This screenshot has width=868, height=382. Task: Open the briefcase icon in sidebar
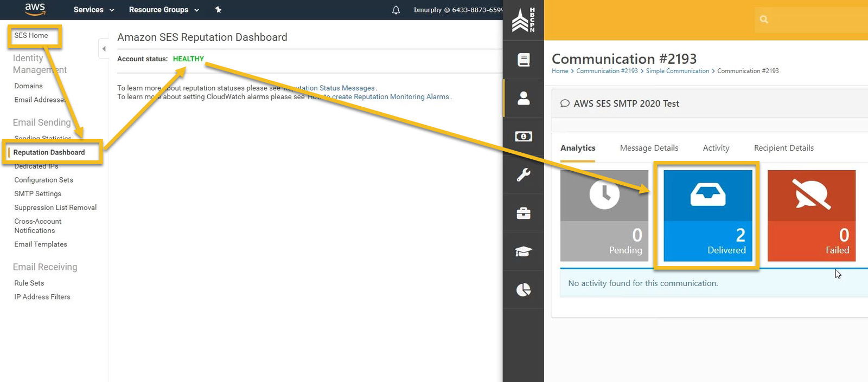[x=524, y=213]
